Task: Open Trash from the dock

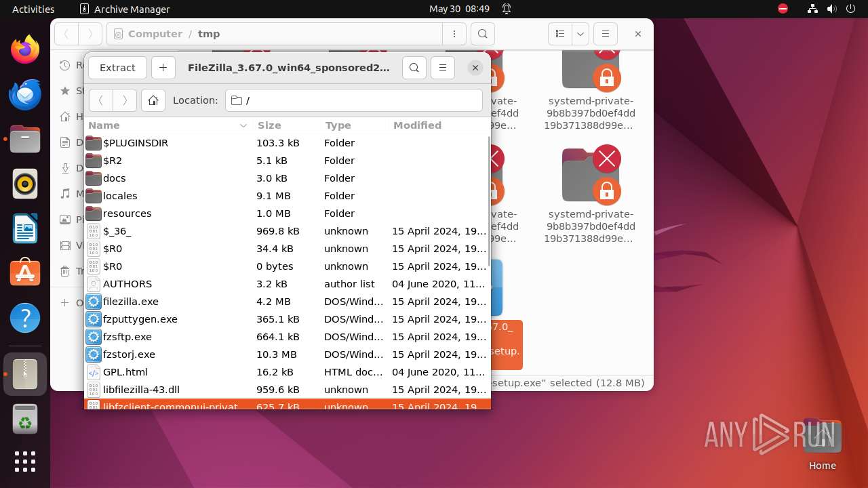Action: coord(25,420)
